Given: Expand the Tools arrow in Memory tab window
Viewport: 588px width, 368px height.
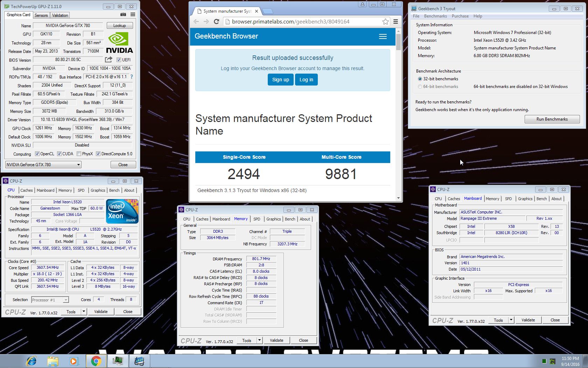Looking at the screenshot, I should pos(259,340).
